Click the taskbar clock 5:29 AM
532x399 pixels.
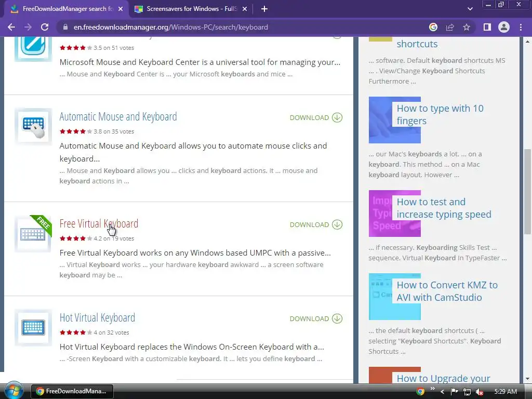tap(505, 392)
